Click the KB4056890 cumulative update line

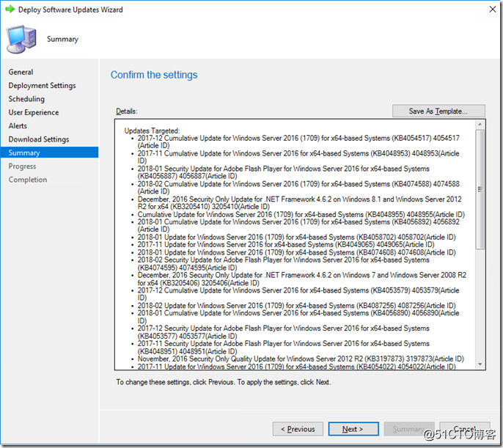[298, 317]
